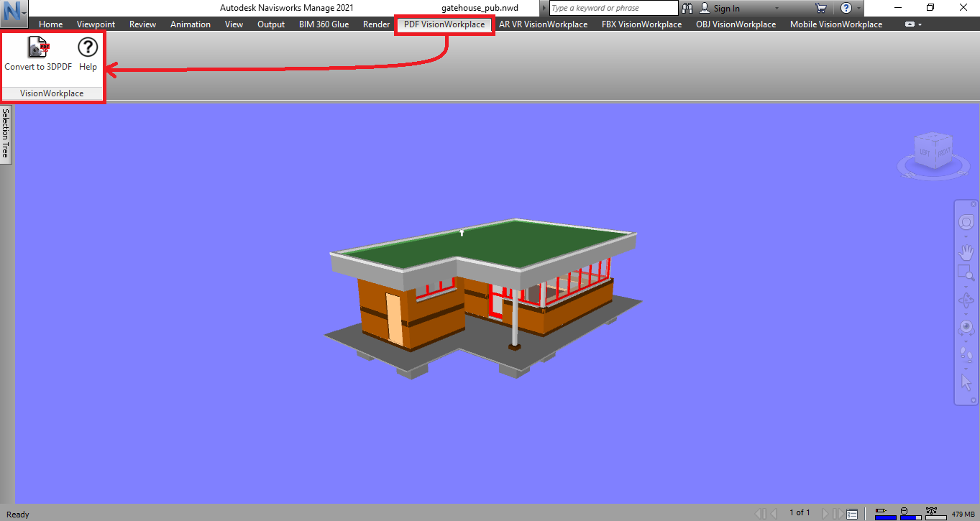The image size is (980, 521).
Task: Open the ribbon minimize options dropdown arrow
Action: tap(920, 24)
